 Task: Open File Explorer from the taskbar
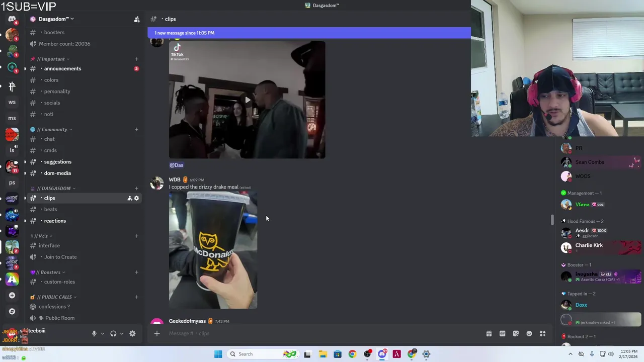(323, 354)
